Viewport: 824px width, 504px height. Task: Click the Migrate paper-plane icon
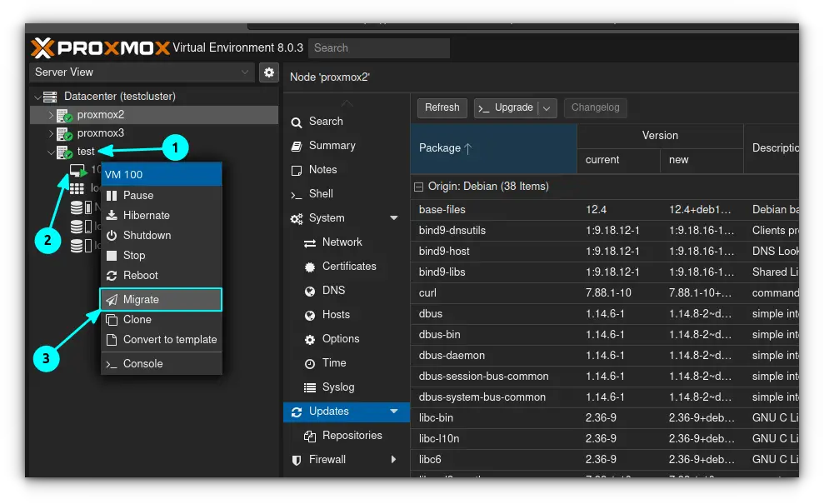112,300
